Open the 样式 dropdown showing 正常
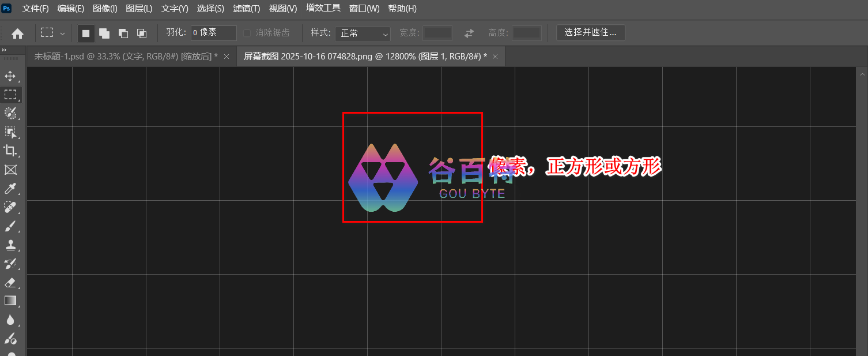Viewport: 868px width, 356px height. click(x=363, y=33)
